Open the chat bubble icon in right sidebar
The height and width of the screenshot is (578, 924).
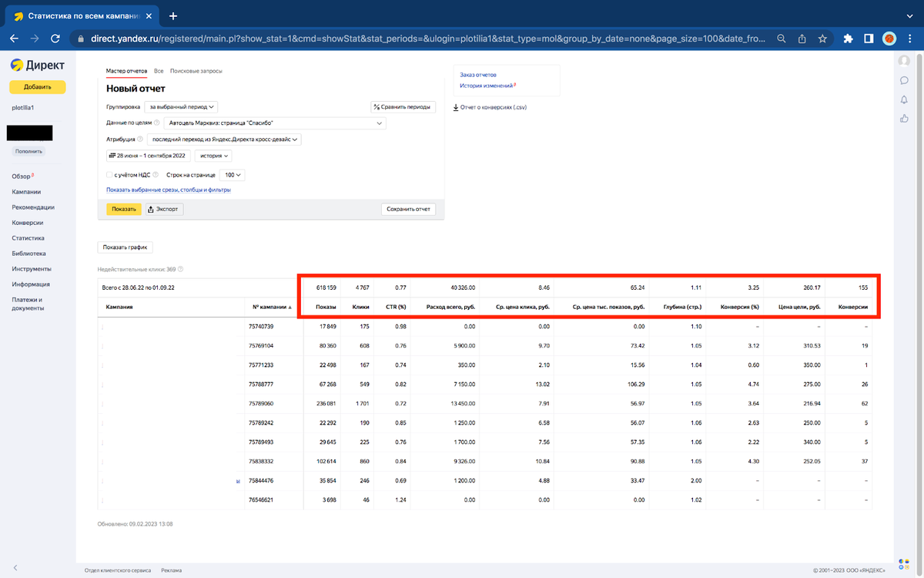[x=904, y=80]
